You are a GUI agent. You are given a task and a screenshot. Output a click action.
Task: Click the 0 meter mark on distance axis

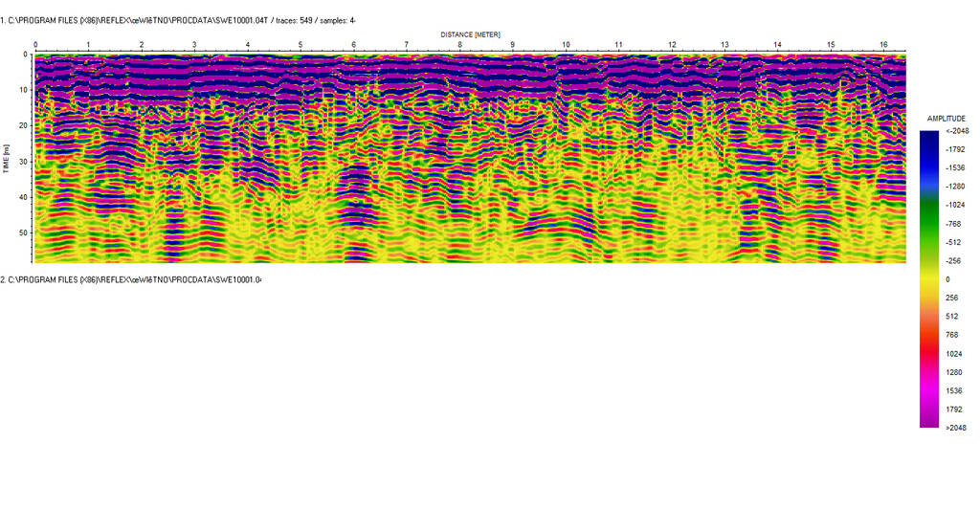(35, 45)
